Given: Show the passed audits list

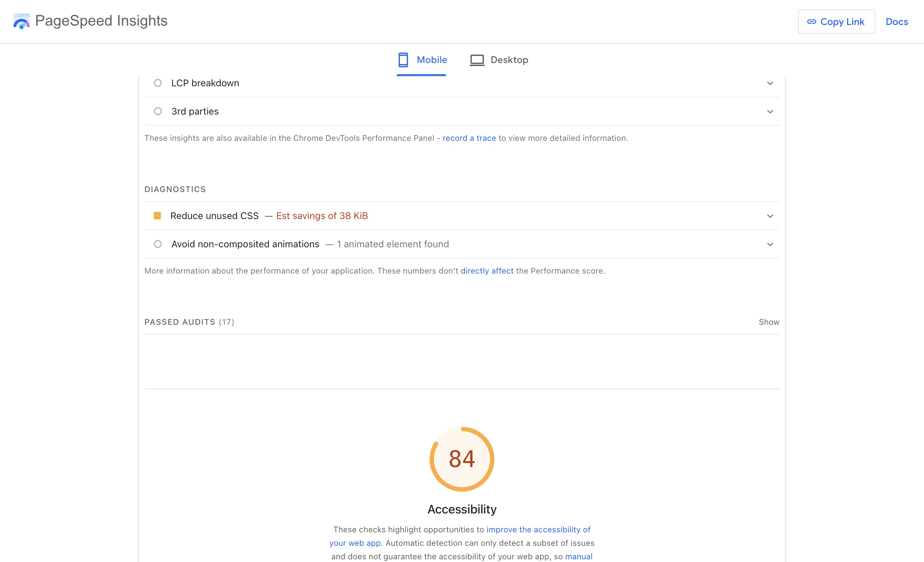Looking at the screenshot, I should pyautogui.click(x=769, y=322).
